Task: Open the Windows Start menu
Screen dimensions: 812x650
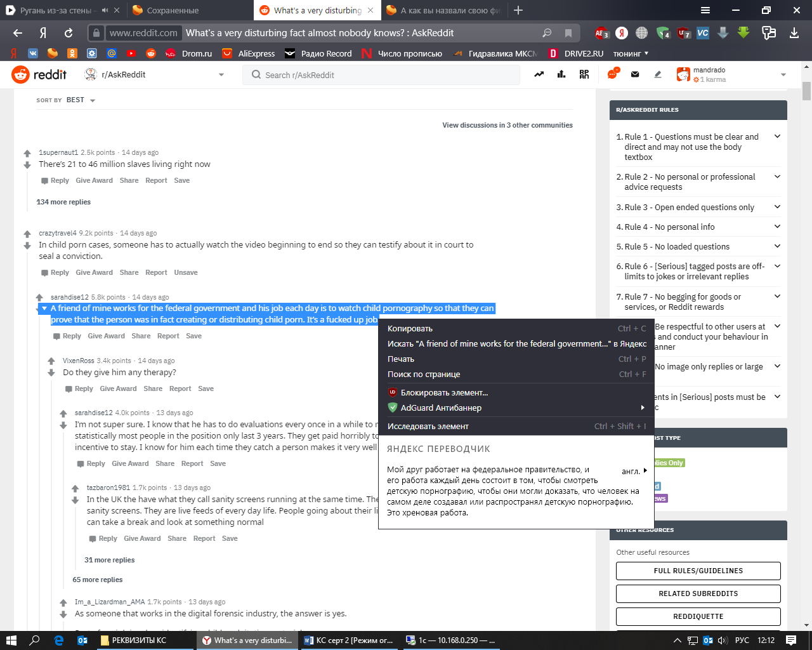Action: [x=11, y=640]
